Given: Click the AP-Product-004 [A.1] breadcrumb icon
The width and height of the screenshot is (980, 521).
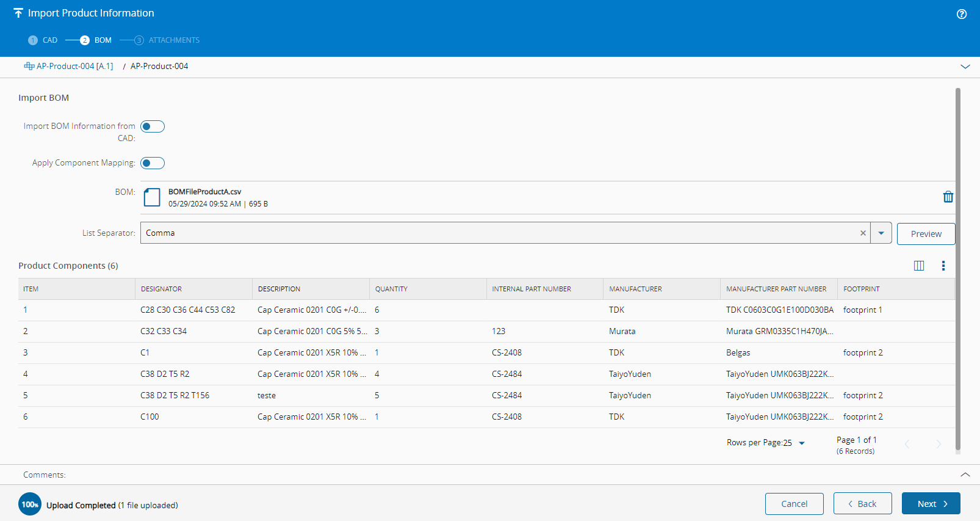Looking at the screenshot, I should (29, 66).
